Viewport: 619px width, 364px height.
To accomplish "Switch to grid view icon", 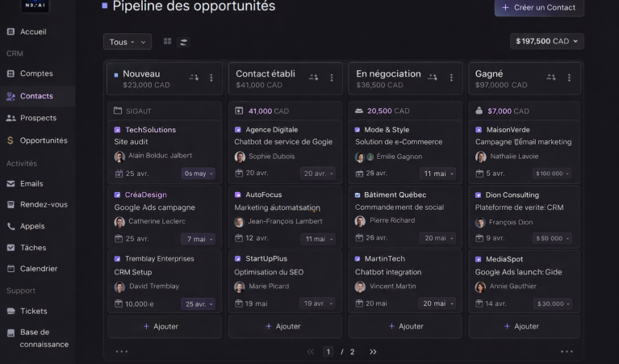I will (167, 41).
